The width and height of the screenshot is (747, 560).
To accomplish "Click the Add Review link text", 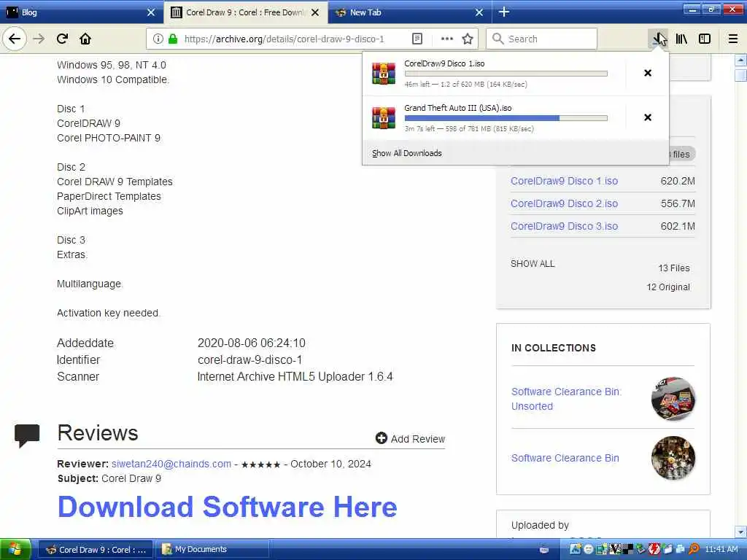I will pos(418,439).
